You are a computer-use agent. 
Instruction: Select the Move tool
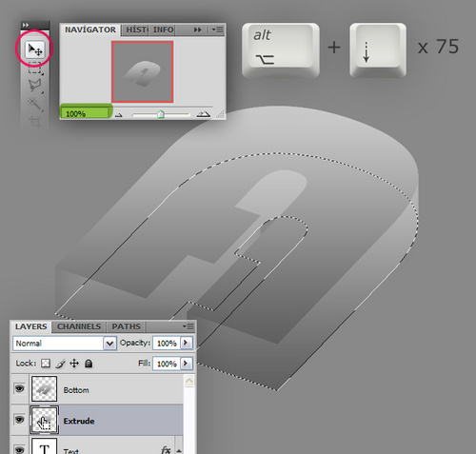click(x=35, y=49)
